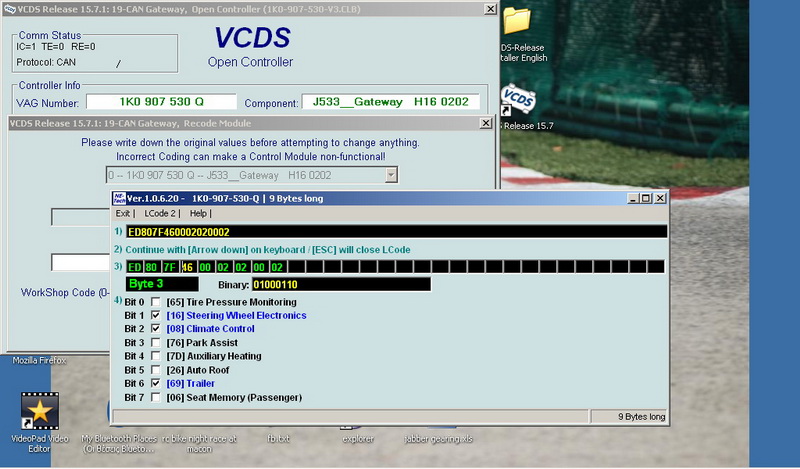Screen dimensions: 800x469
Task: Click the WorkShop Code label
Action: (65, 292)
